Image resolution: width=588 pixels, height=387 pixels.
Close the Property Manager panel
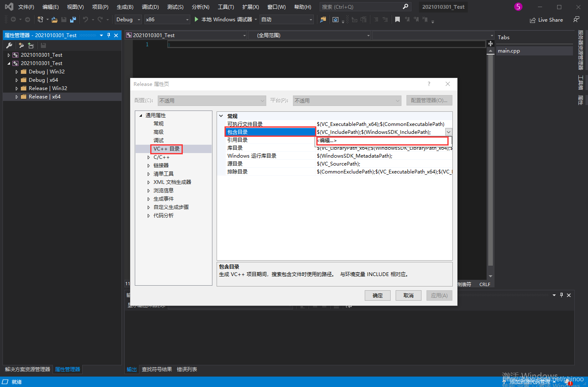[116, 35]
